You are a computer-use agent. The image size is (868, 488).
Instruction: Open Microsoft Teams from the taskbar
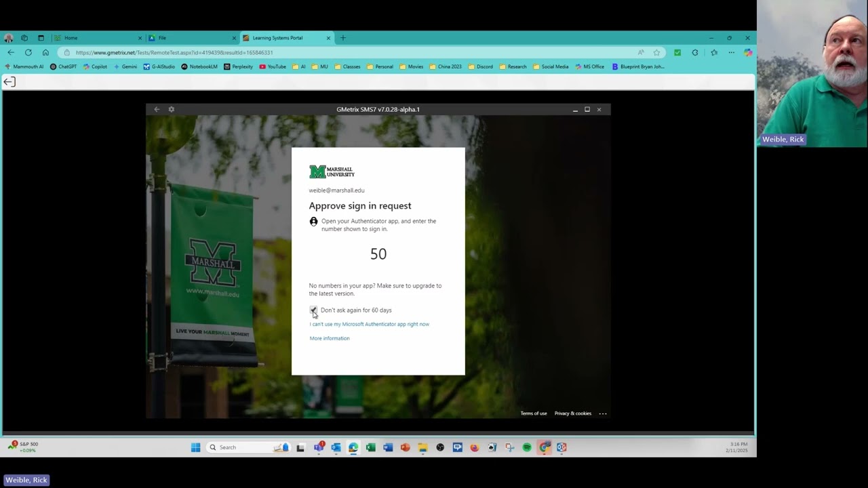[x=319, y=447]
